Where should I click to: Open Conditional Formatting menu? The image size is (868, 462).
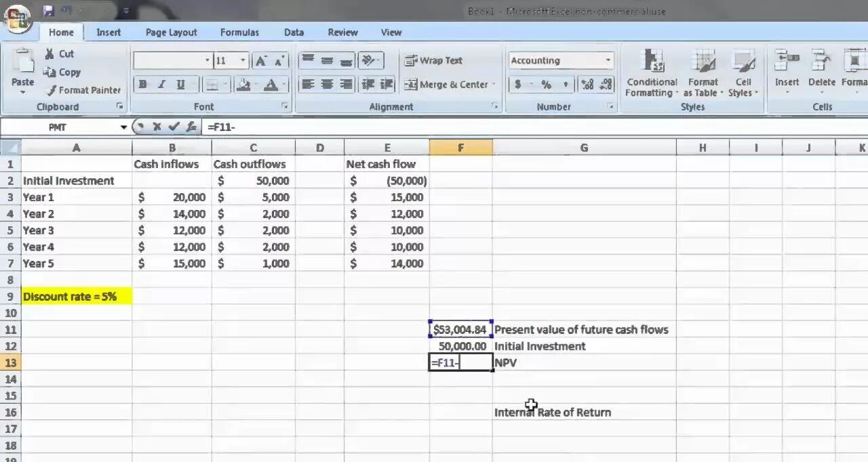click(652, 73)
